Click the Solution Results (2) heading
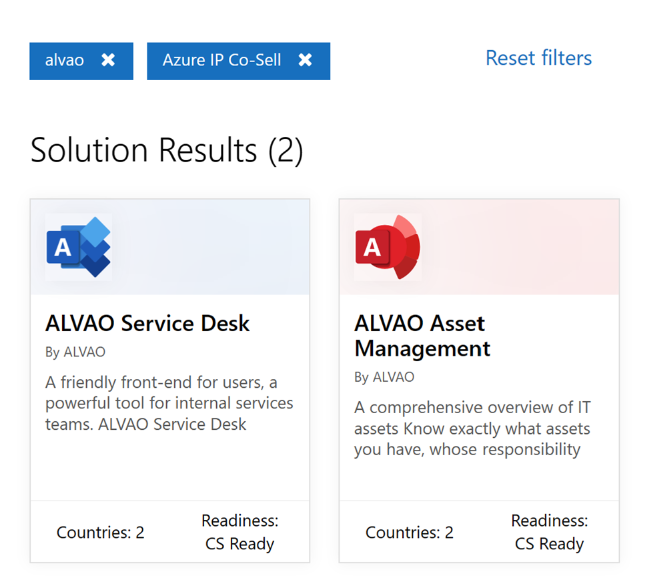Screen dimensions: 649x588 pyautogui.click(x=166, y=150)
